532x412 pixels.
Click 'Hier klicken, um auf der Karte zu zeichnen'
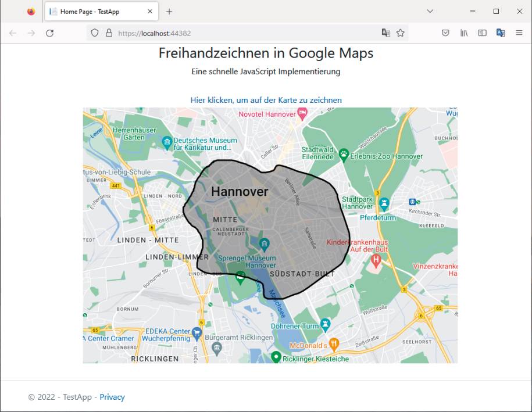266,100
